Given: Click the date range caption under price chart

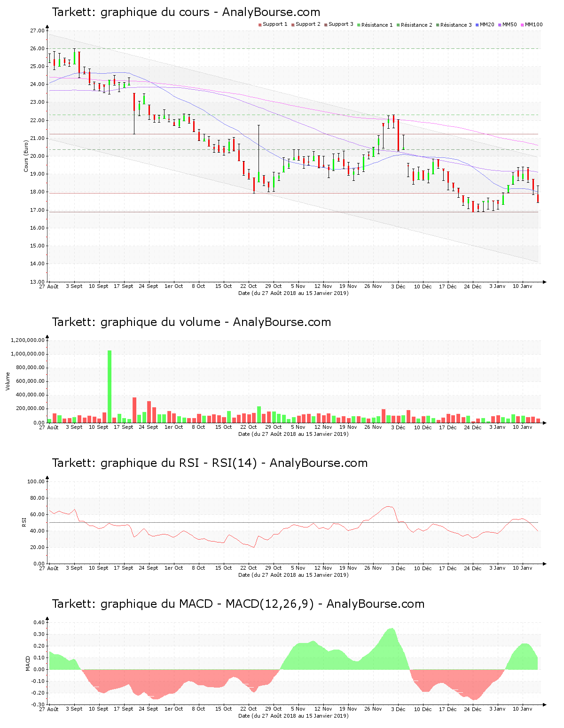Looking at the screenshot, I should [x=293, y=293].
